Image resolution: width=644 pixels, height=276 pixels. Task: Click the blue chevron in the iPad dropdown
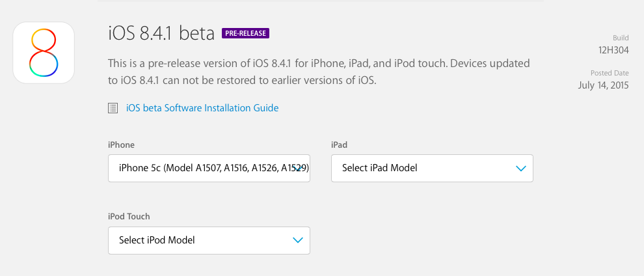point(520,168)
